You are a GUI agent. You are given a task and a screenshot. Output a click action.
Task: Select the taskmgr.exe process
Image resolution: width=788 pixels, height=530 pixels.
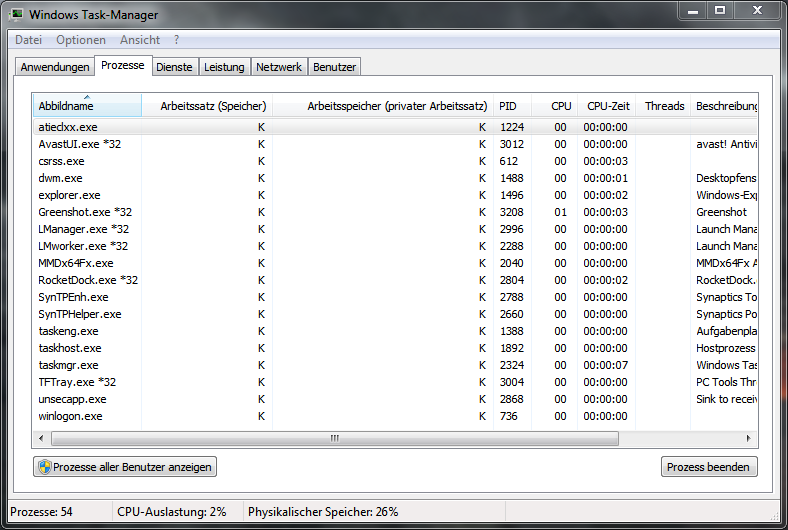(x=396, y=365)
